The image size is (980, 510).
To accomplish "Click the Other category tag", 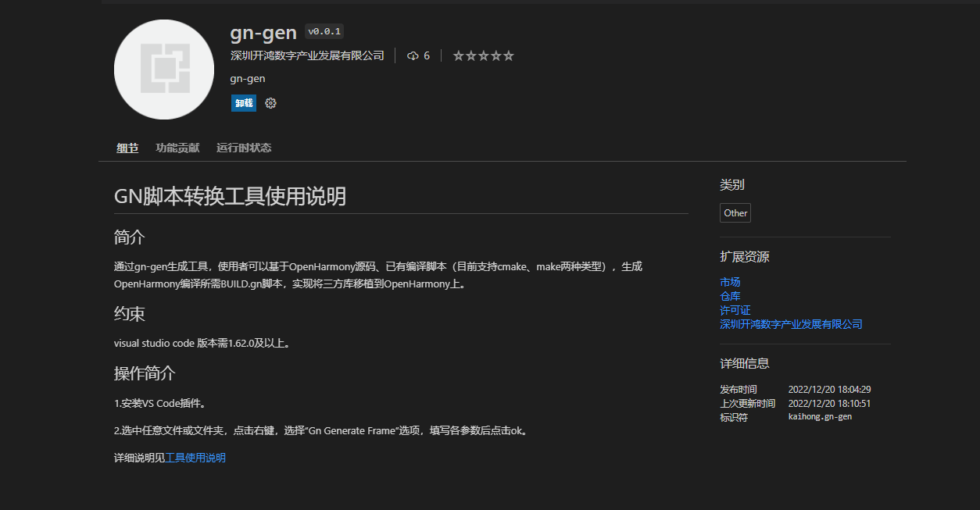I will (735, 213).
